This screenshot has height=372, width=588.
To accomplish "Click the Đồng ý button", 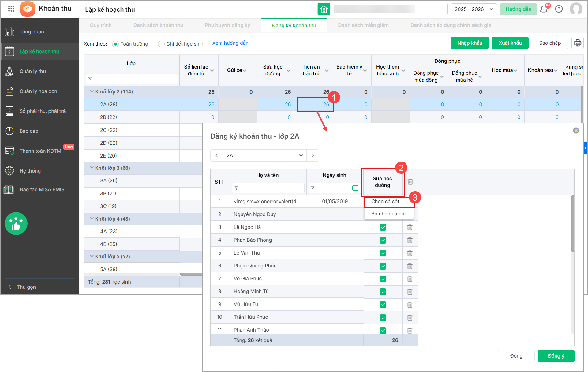I will [556, 356].
